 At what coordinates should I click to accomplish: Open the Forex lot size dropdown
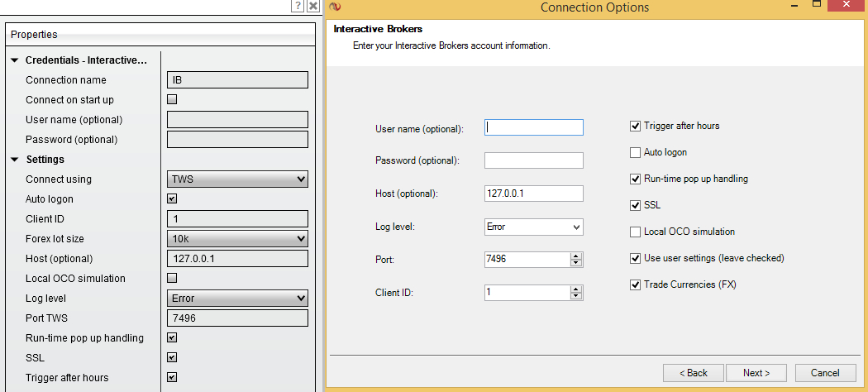click(237, 239)
